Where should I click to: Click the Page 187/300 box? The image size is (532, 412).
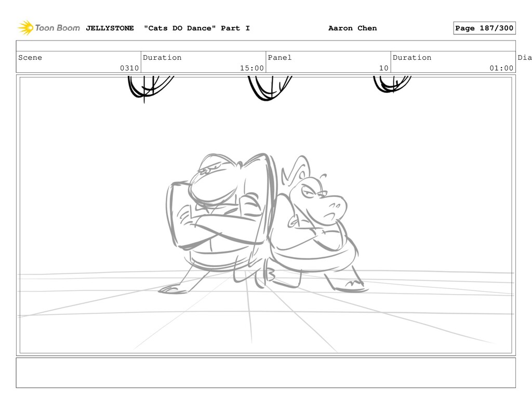(x=484, y=28)
